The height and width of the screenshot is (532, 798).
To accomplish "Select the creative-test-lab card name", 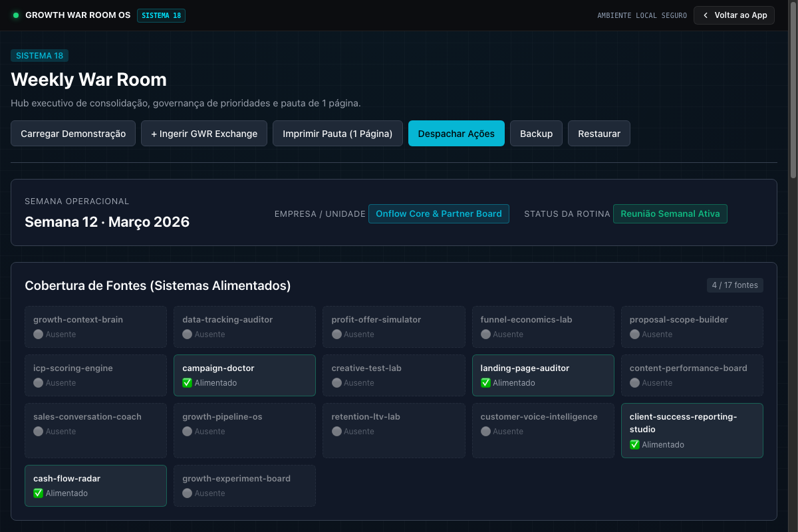I will pyautogui.click(x=366, y=368).
